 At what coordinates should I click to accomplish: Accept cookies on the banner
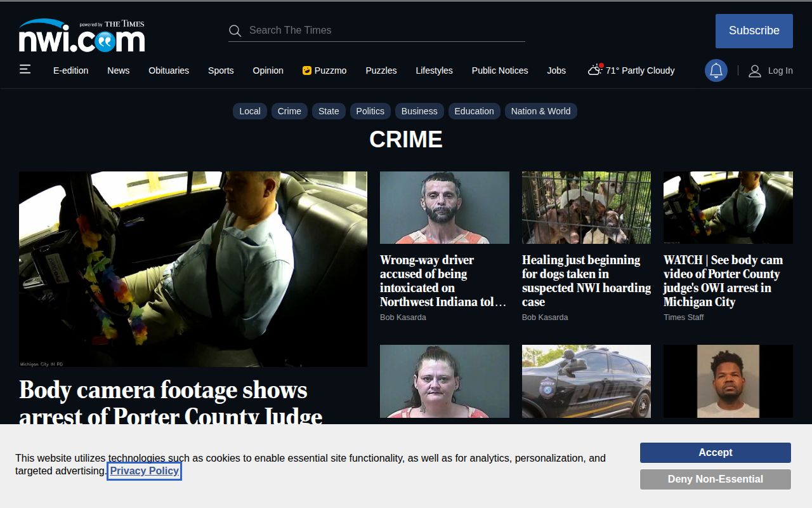[716, 453]
